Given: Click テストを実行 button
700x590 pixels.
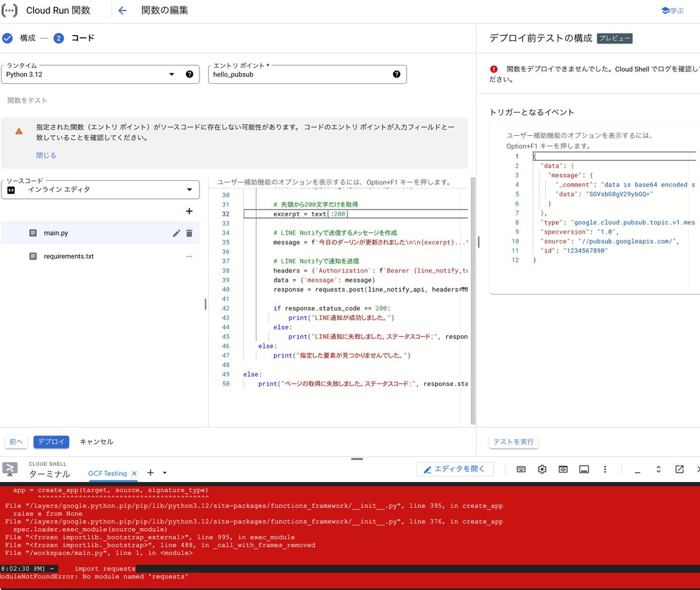Looking at the screenshot, I should (513, 442).
